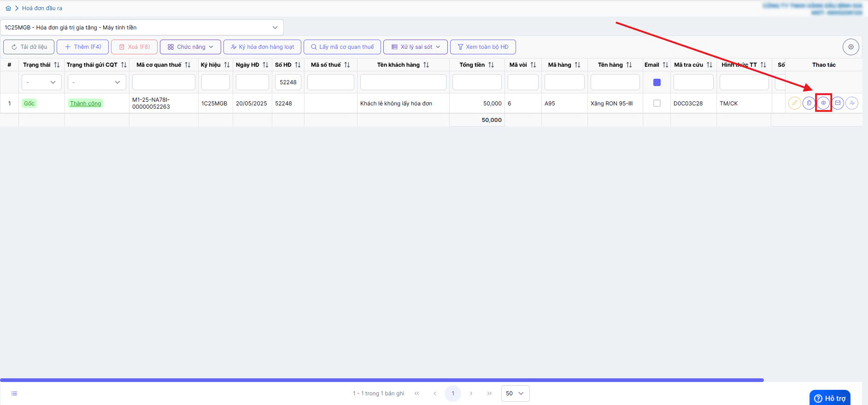Sort by Mã cơ quan thuế column

click(188, 65)
